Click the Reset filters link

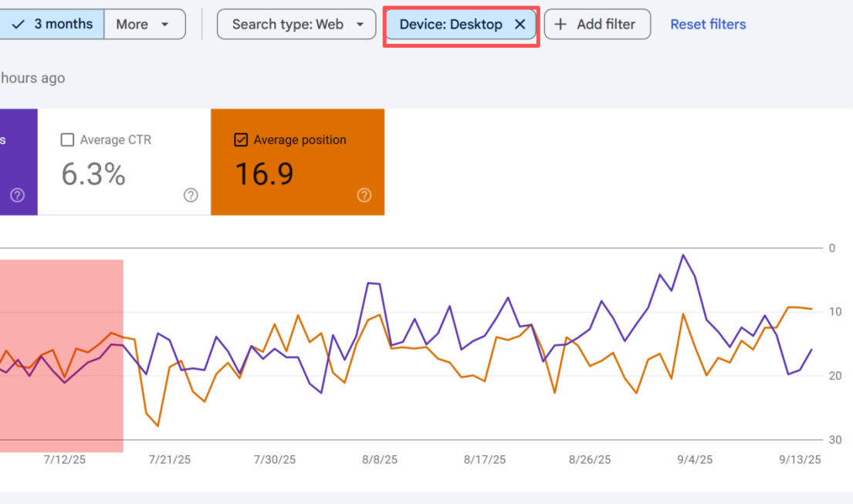[708, 25]
